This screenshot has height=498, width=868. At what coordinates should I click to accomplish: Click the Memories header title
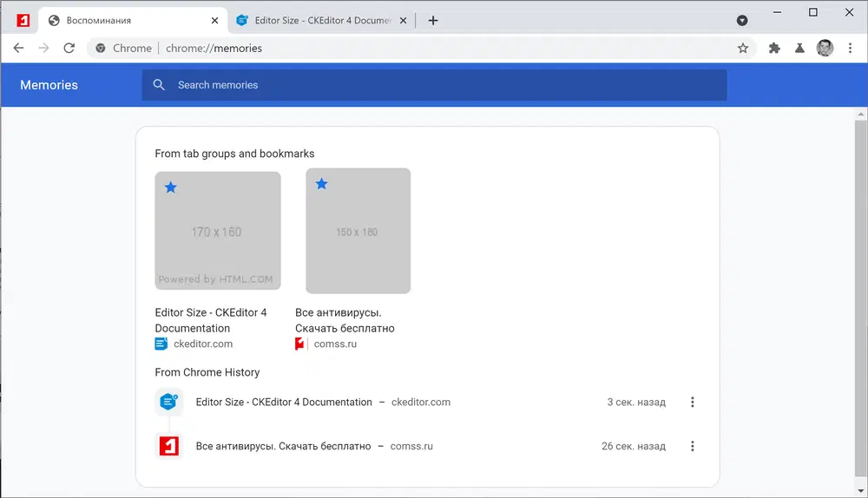coord(49,85)
